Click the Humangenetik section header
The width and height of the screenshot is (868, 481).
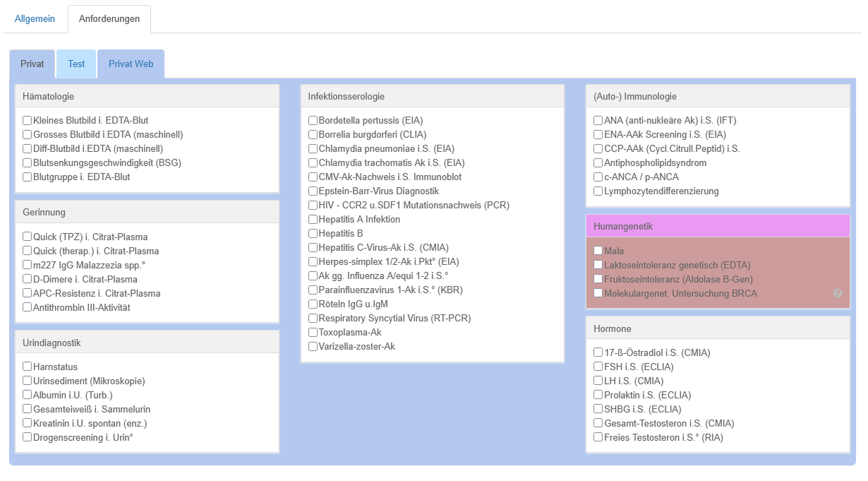click(717, 227)
